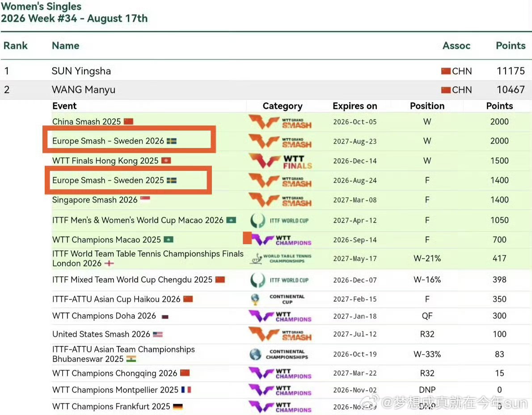This screenshot has width=532, height=415.
Task: Open WTT Champions Doha 2026 event
Action: pyautogui.click(x=104, y=316)
